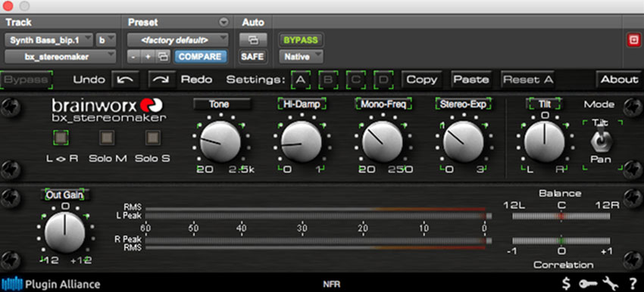Click the Undo arrow icon

125,79
